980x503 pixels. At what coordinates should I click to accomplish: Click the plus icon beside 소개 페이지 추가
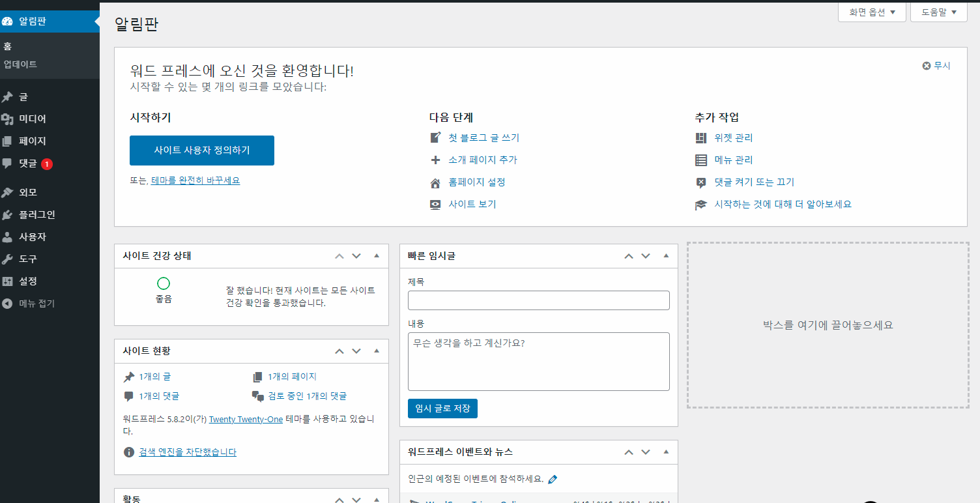pos(436,160)
